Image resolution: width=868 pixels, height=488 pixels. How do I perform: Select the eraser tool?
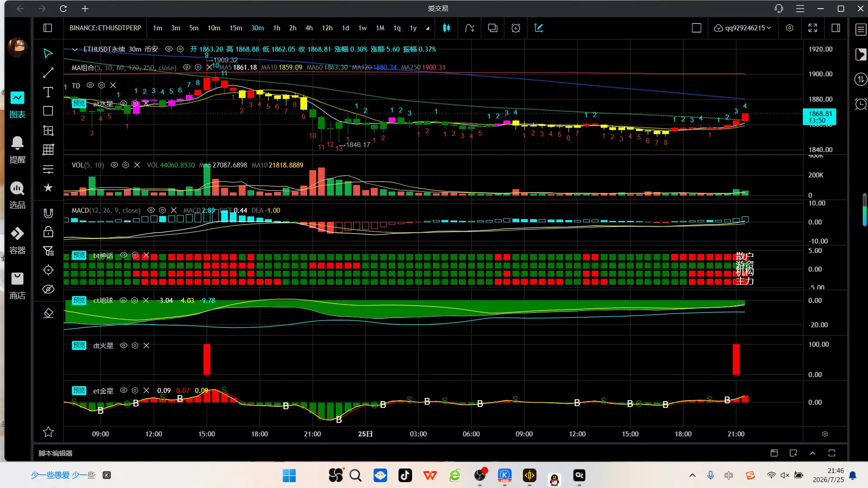point(48,313)
